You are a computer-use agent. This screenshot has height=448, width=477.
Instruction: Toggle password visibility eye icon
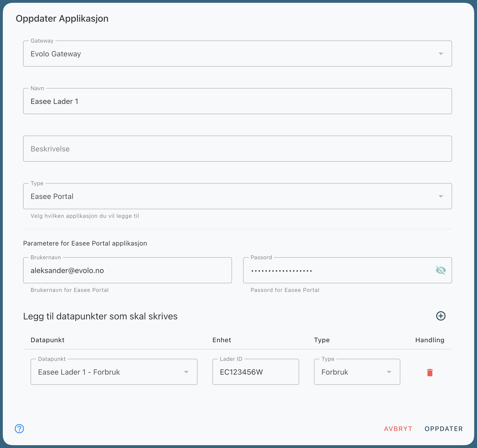441,270
